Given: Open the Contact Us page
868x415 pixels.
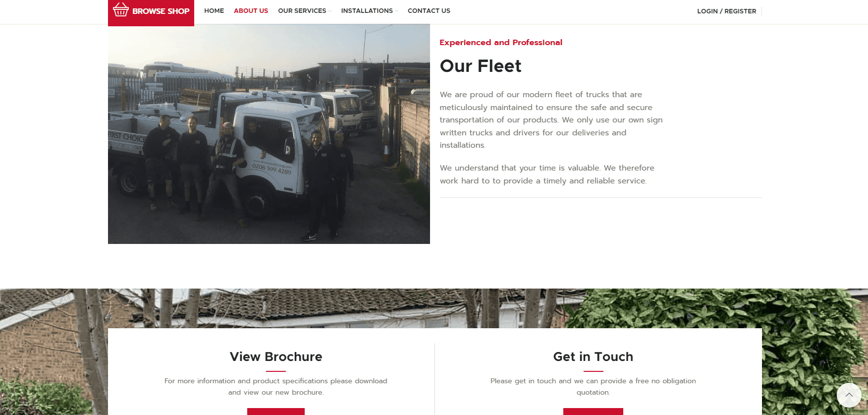Looking at the screenshot, I should pos(429,10).
